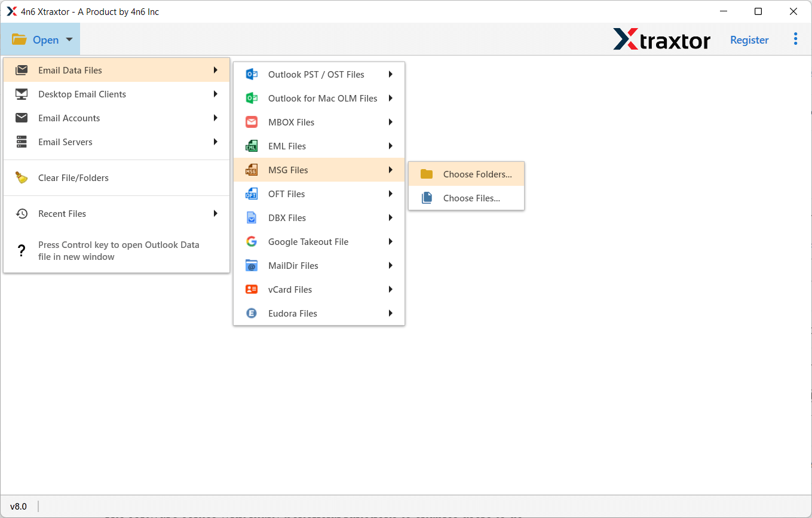The image size is (812, 518).
Task: Click the Email Accounts envelope icon
Action: [22, 118]
